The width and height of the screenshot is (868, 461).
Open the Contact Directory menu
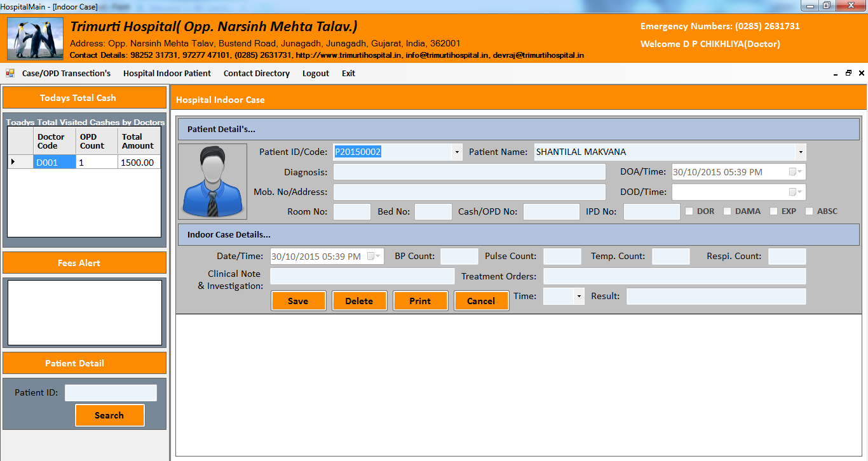[257, 74]
